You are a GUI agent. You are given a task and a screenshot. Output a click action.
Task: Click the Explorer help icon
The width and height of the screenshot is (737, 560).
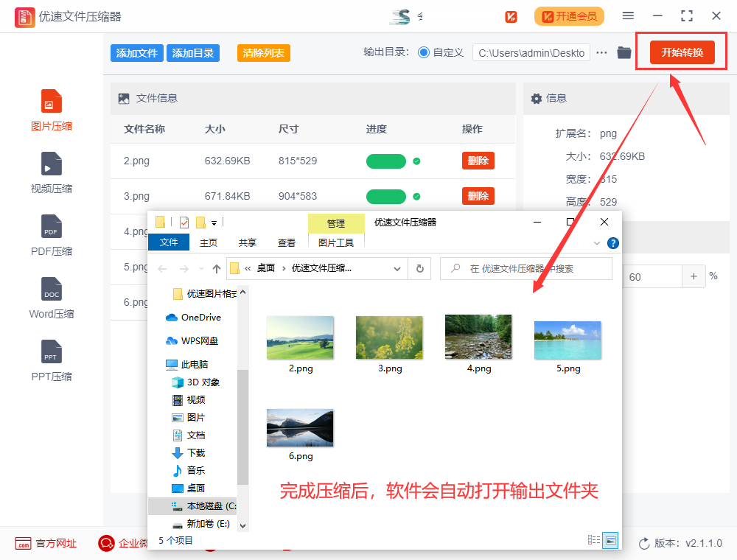(613, 243)
